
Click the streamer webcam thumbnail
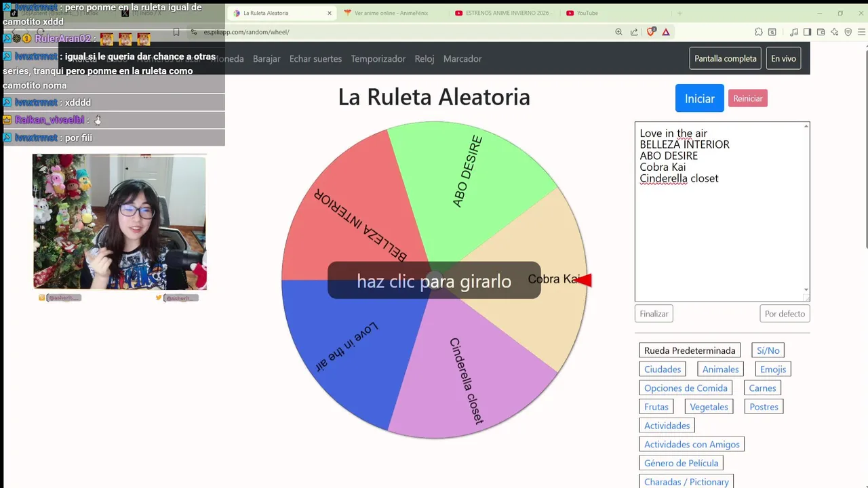[119, 222]
